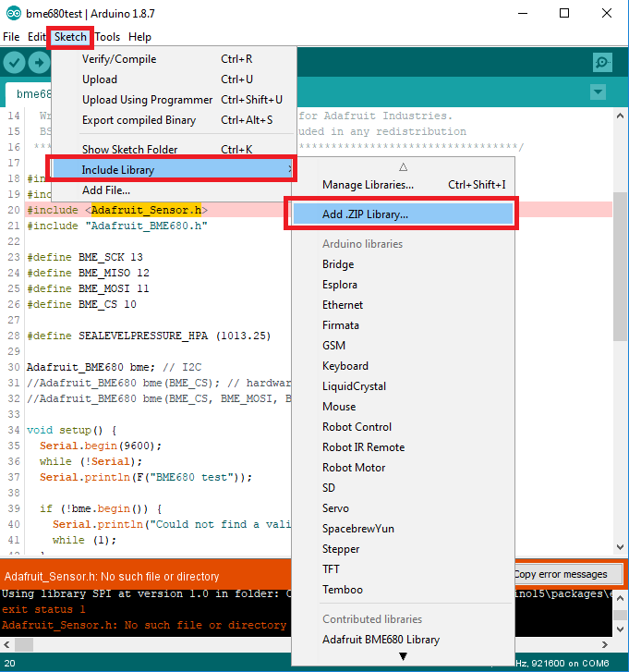The width and height of the screenshot is (629, 672).
Task: Open the Serial Monitor magnifier icon
Action: 602,62
